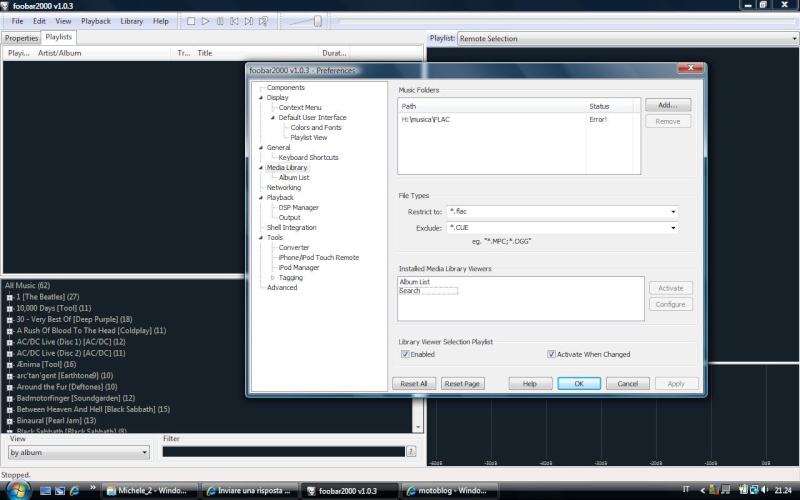The image size is (800, 500).
Task: Expand the 10,000 Days [Tool] album
Action: [x=9, y=308]
